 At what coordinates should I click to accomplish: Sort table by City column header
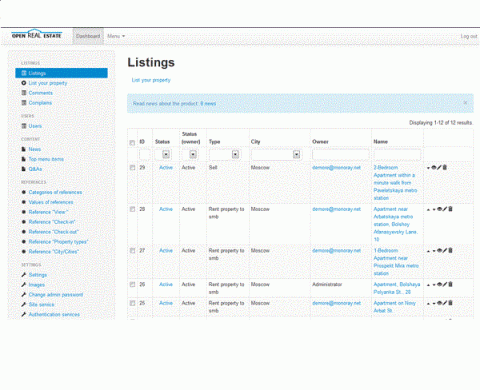tap(255, 142)
